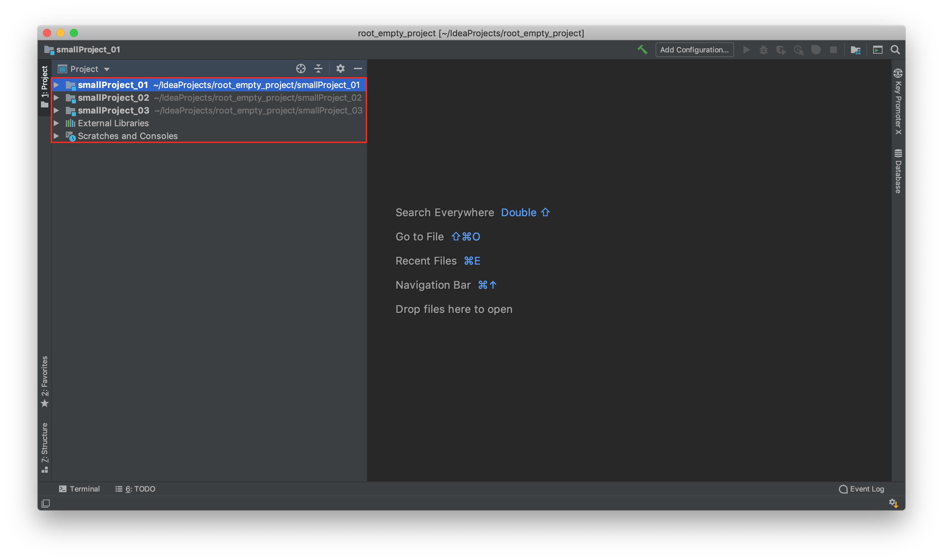Open Project panel settings gear
The height and width of the screenshot is (560, 943).
click(341, 69)
